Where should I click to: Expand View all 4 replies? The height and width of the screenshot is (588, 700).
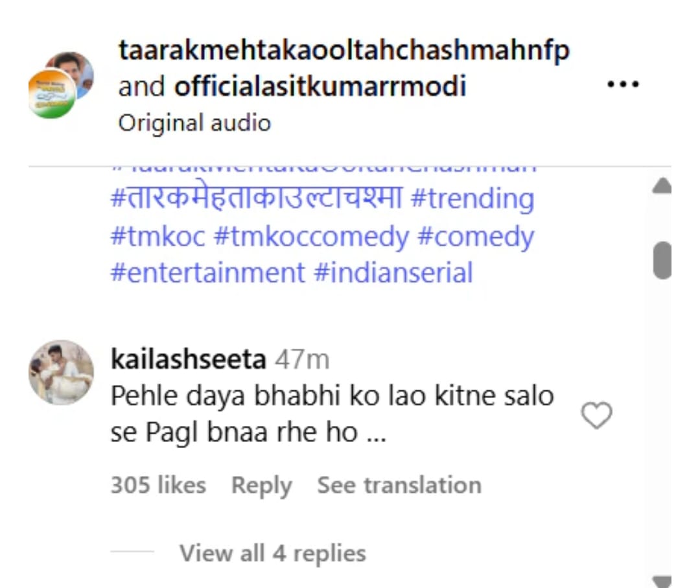(272, 553)
